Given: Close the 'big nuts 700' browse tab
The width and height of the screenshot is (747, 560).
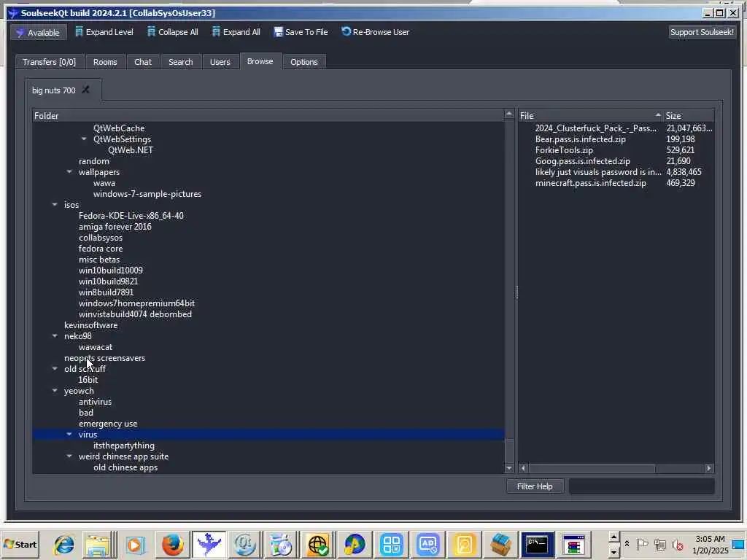Looking at the screenshot, I should click(86, 90).
